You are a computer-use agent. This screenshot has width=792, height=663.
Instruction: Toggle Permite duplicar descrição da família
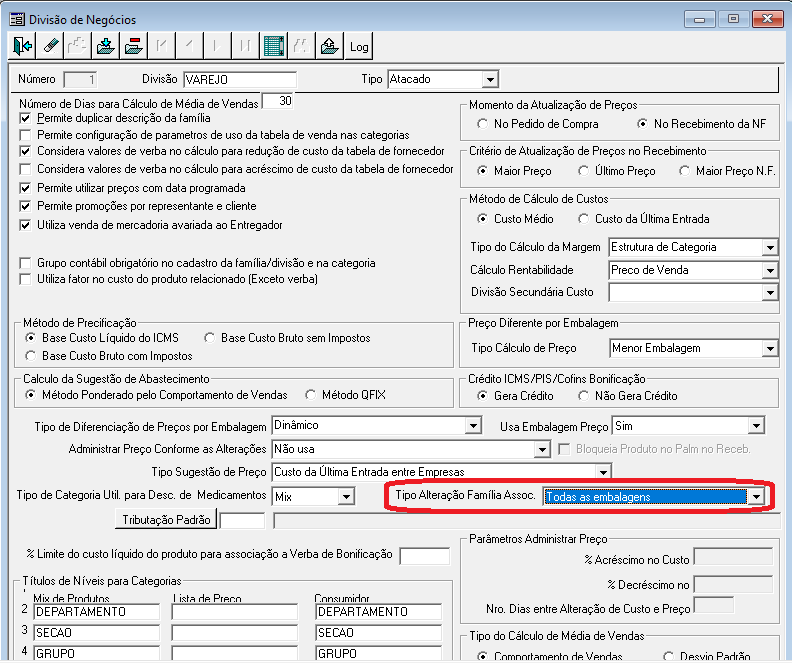[25, 119]
